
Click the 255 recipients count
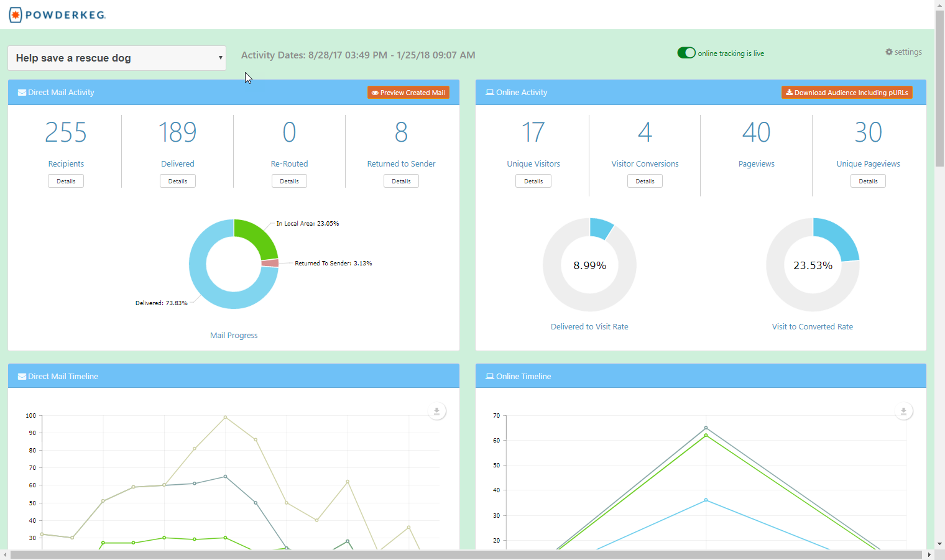coord(66,132)
